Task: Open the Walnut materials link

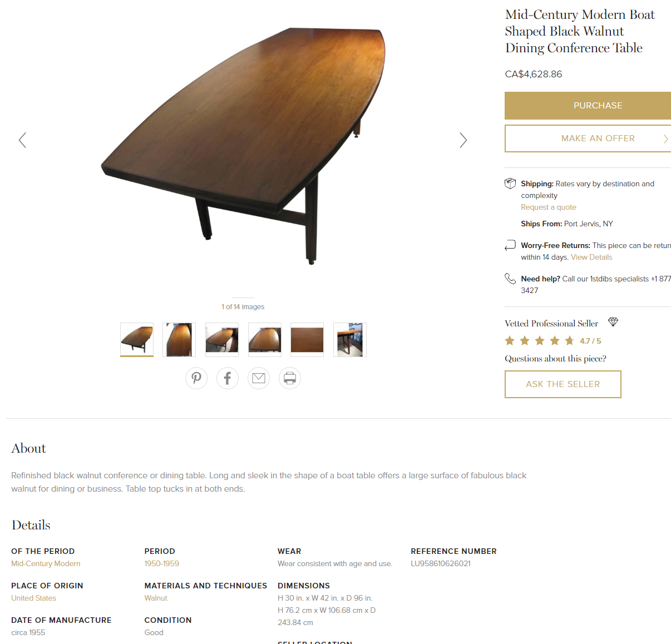Action: coord(156,598)
